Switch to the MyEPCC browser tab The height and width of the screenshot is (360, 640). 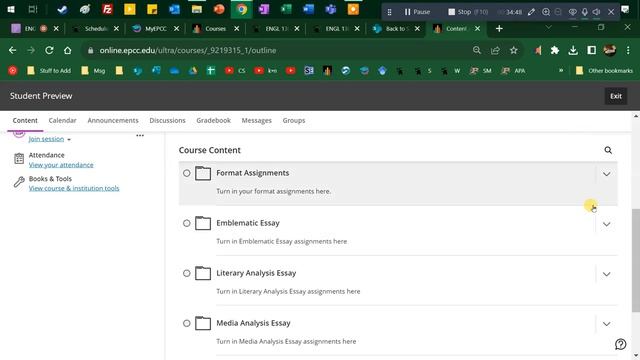point(156,29)
